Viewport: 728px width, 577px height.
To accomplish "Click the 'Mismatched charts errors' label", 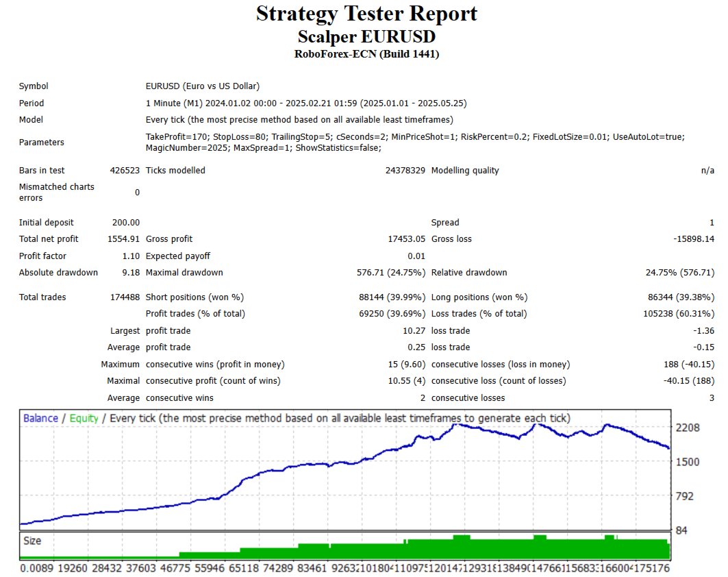I will tap(57, 193).
